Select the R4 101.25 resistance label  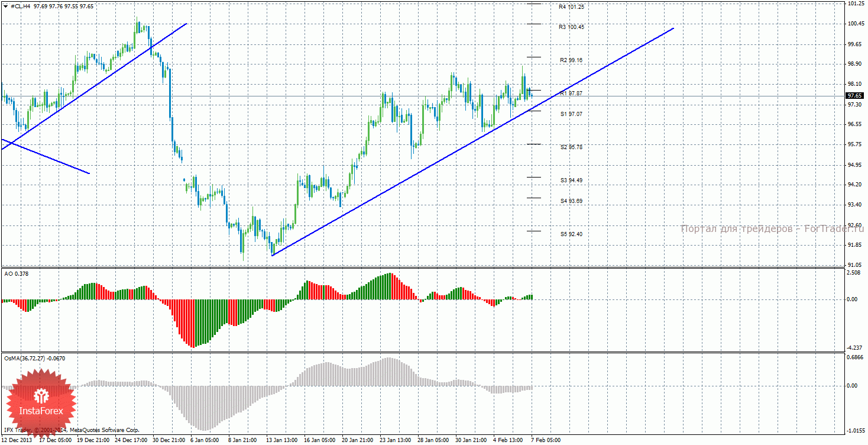coord(572,7)
